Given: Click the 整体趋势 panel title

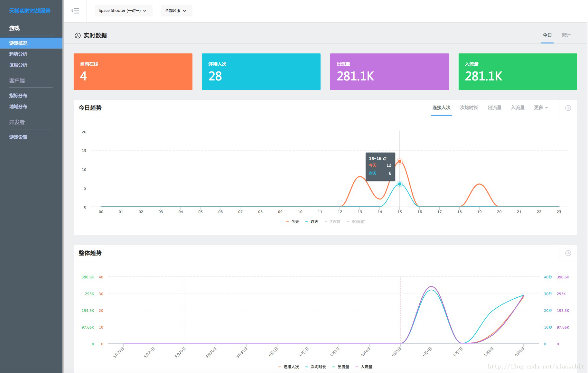Looking at the screenshot, I should pyautogui.click(x=90, y=253).
